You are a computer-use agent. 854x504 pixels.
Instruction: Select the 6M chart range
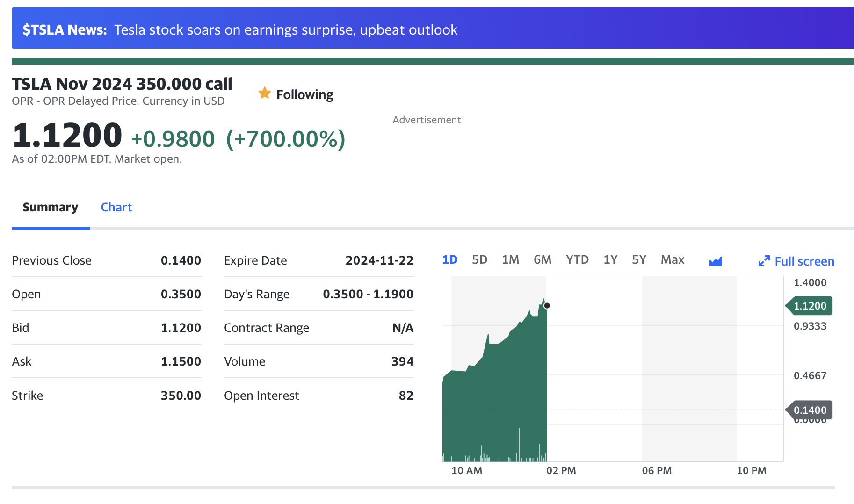pyautogui.click(x=543, y=259)
